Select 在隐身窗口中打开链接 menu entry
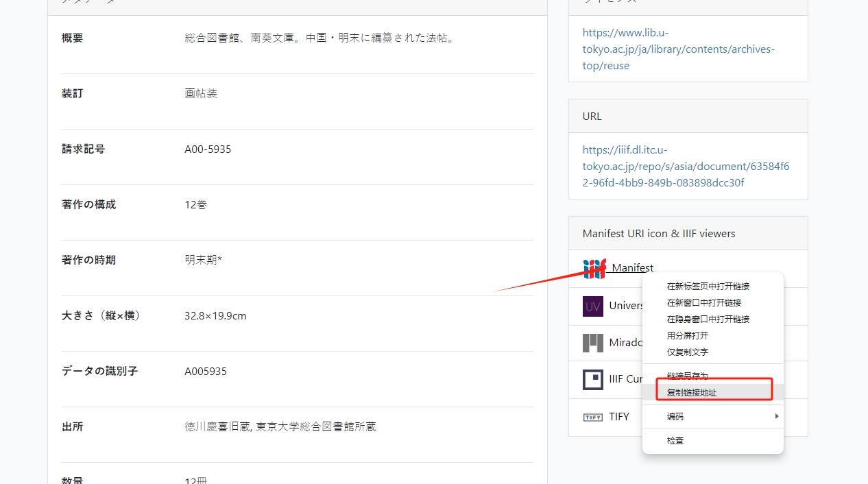The image size is (868, 484). pyautogui.click(x=708, y=319)
